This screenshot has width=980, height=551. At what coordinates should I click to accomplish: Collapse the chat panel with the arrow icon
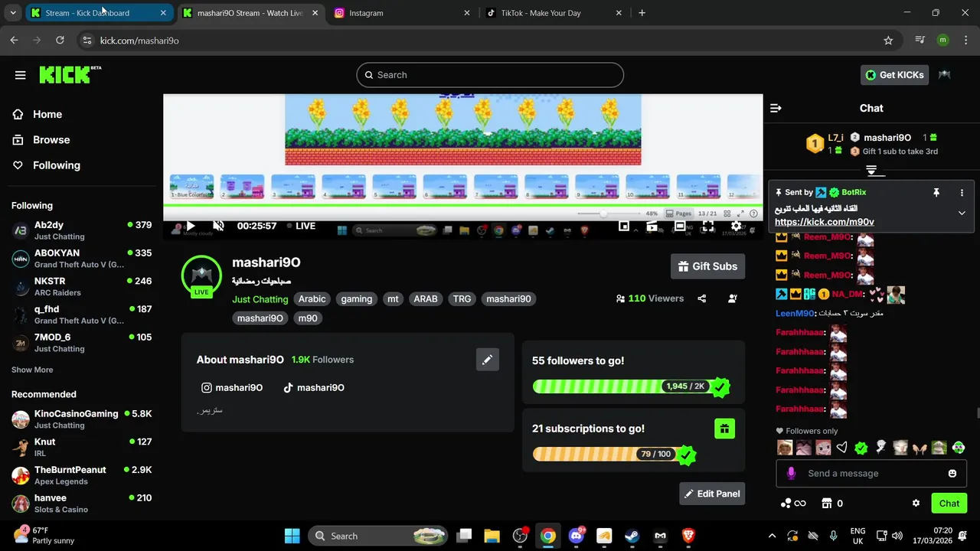click(x=776, y=109)
